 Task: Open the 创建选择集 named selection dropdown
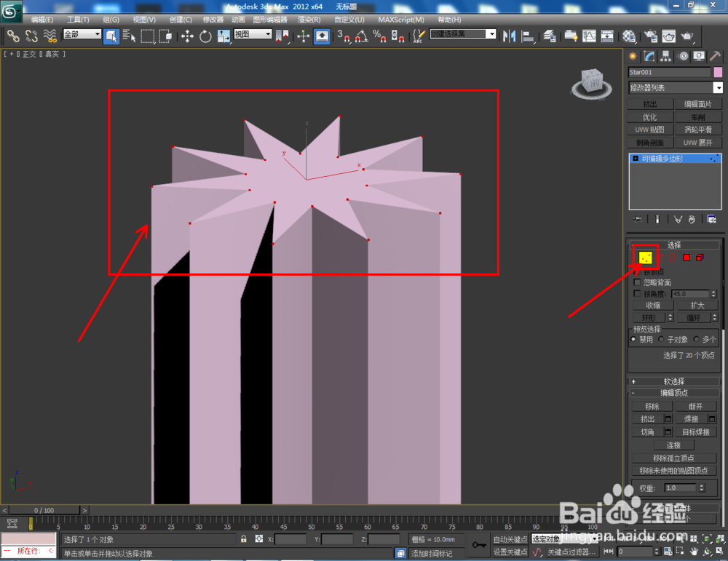(x=463, y=34)
